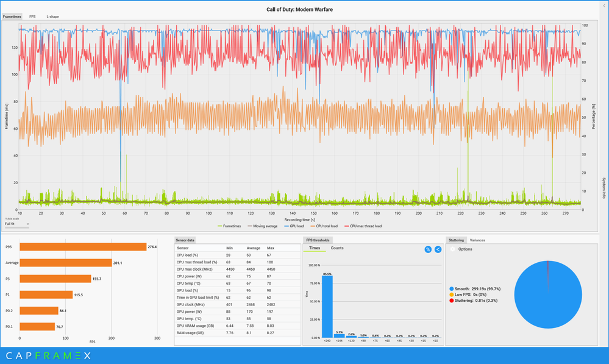Viewport: 609px width, 364px height.
Task: Click the tall <240 threshold bar
Action: pyautogui.click(x=327, y=307)
